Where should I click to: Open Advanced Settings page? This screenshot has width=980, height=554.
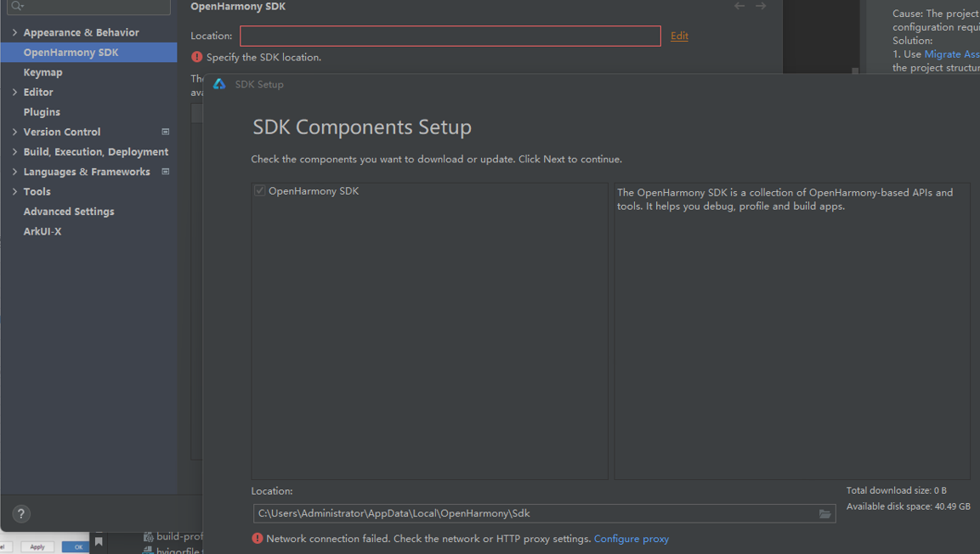[69, 212]
